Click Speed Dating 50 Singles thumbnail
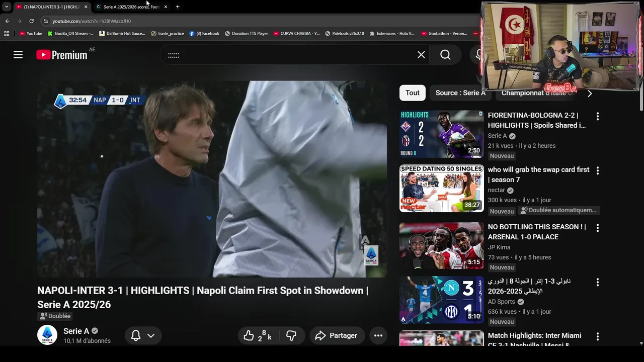The width and height of the screenshot is (644, 362). tap(441, 189)
